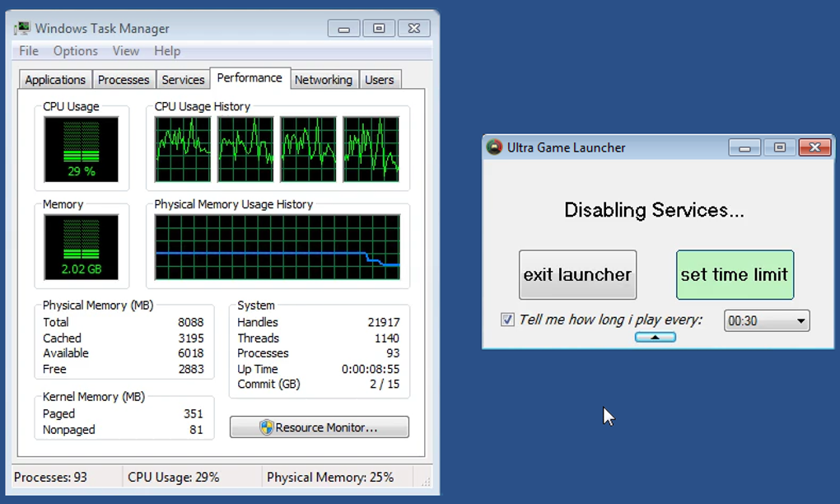
Task: Click the fourth CPU Usage History graph
Action: (x=371, y=149)
